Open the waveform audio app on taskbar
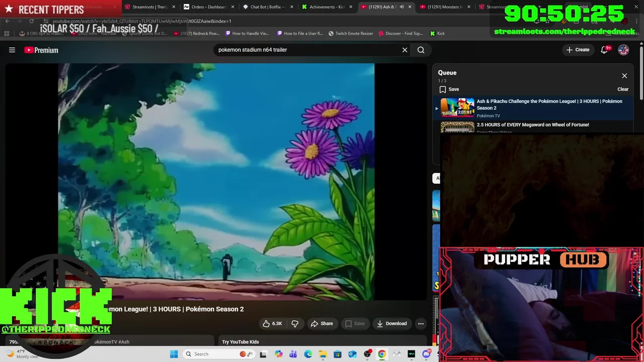 coord(412,354)
